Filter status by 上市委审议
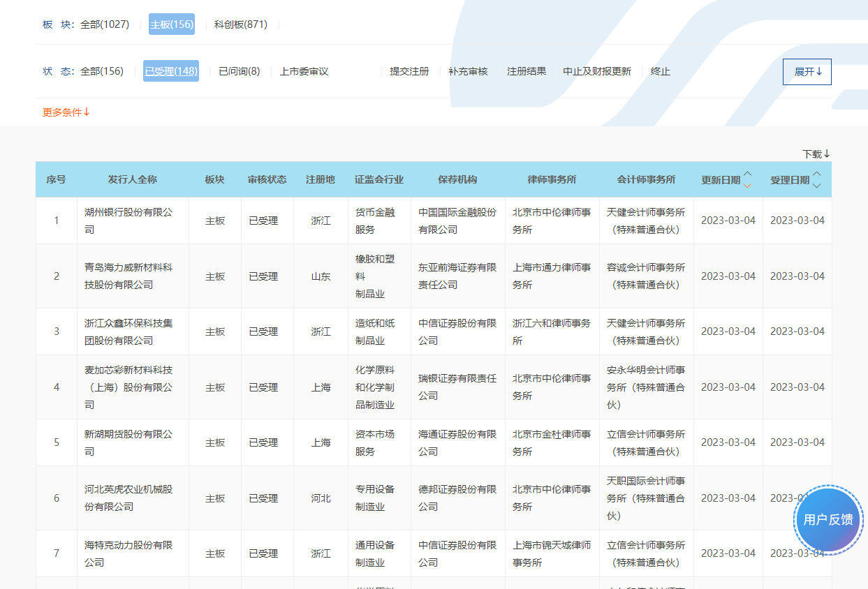This screenshot has height=589, width=868. pyautogui.click(x=304, y=71)
